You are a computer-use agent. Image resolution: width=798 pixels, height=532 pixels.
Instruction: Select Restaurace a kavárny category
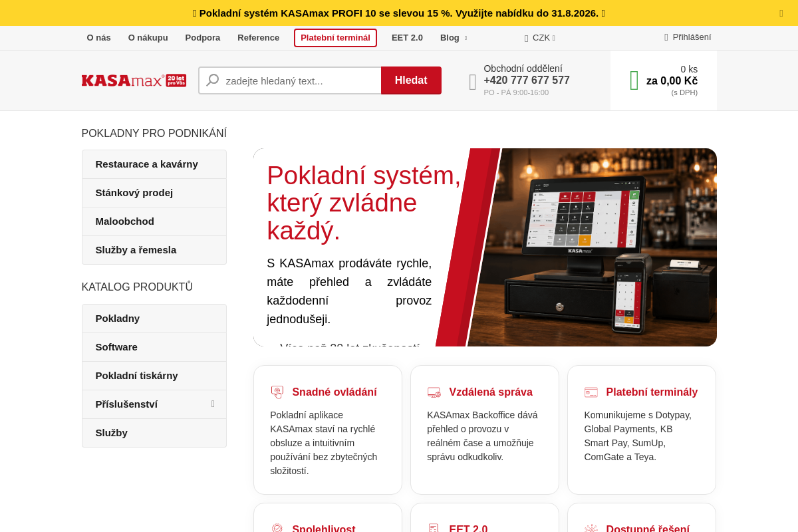click(x=154, y=164)
